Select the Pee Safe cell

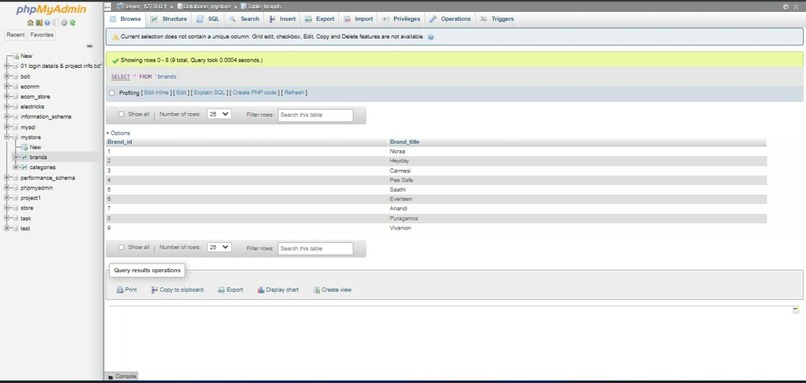pos(401,180)
